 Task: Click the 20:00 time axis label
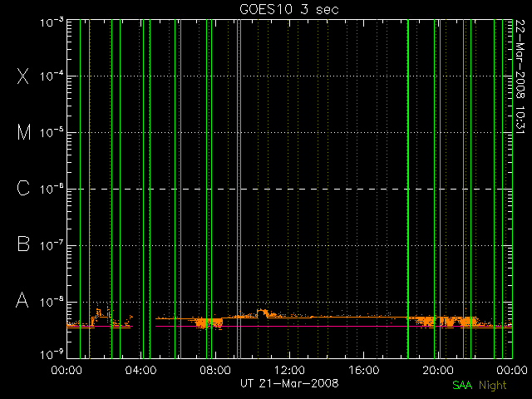click(x=438, y=369)
